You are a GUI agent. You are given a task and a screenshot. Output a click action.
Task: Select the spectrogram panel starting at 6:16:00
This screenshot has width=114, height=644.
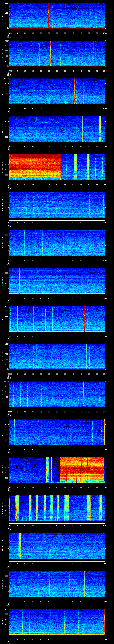point(57,16)
